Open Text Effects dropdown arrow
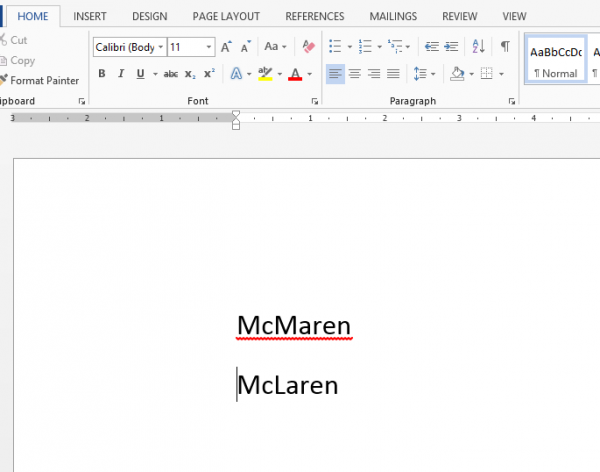The width and height of the screenshot is (600, 472). [249, 74]
